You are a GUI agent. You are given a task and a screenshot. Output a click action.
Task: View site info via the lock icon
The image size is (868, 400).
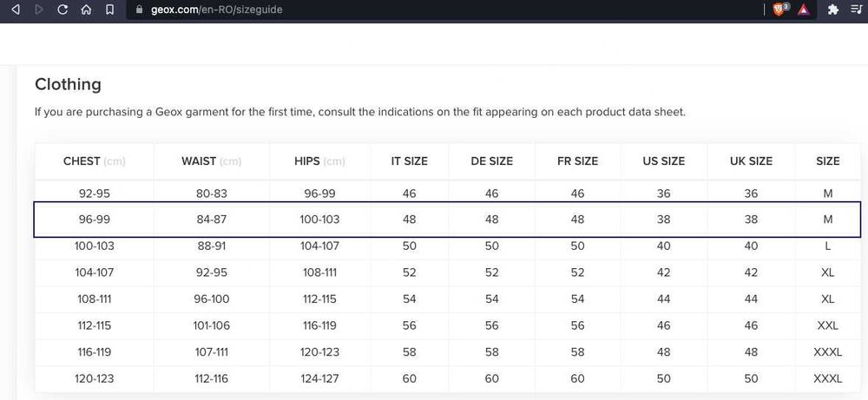pos(139,10)
